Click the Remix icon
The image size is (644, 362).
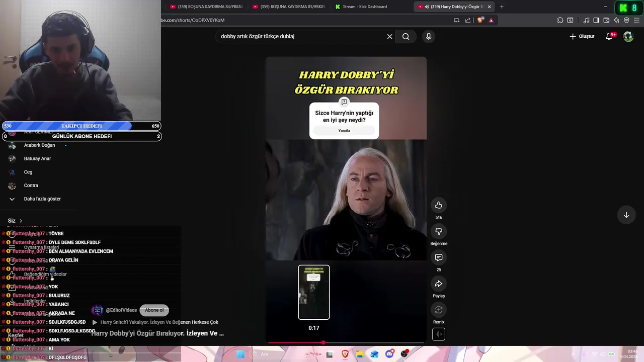click(439, 310)
